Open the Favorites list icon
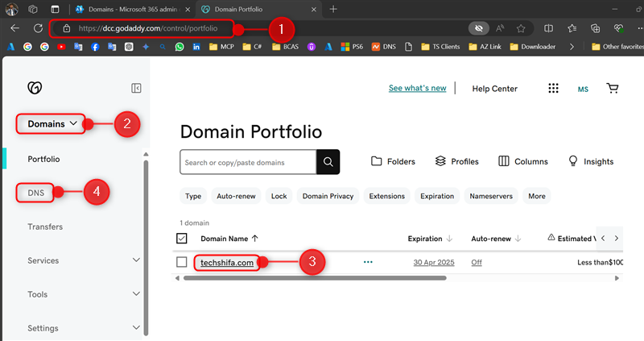Viewport: 644px width, 341px height. pos(572,28)
